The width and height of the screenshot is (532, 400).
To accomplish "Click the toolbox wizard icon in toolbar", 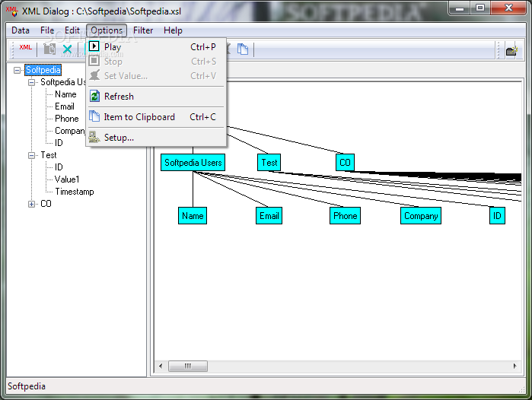I will point(511,50).
